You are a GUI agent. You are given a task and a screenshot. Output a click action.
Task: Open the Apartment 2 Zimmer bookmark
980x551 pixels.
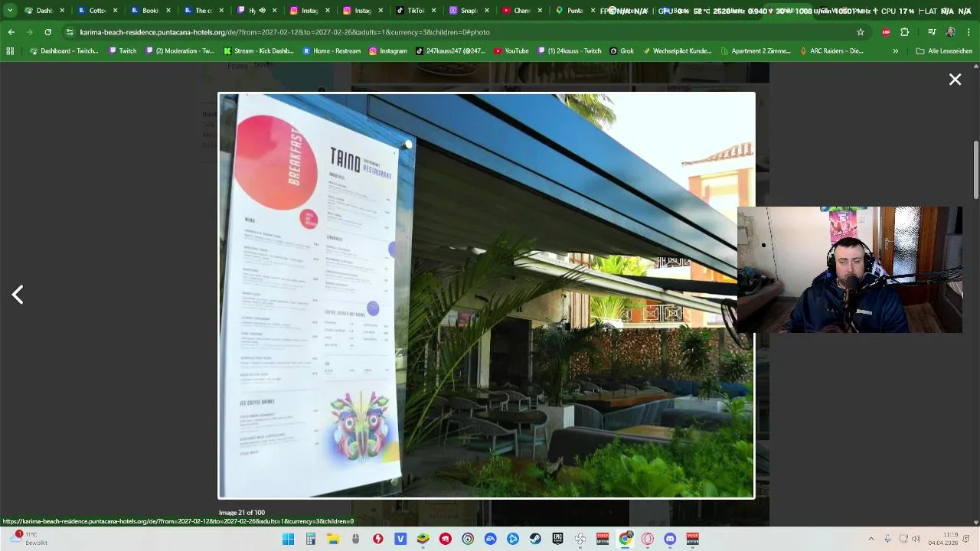coord(756,51)
